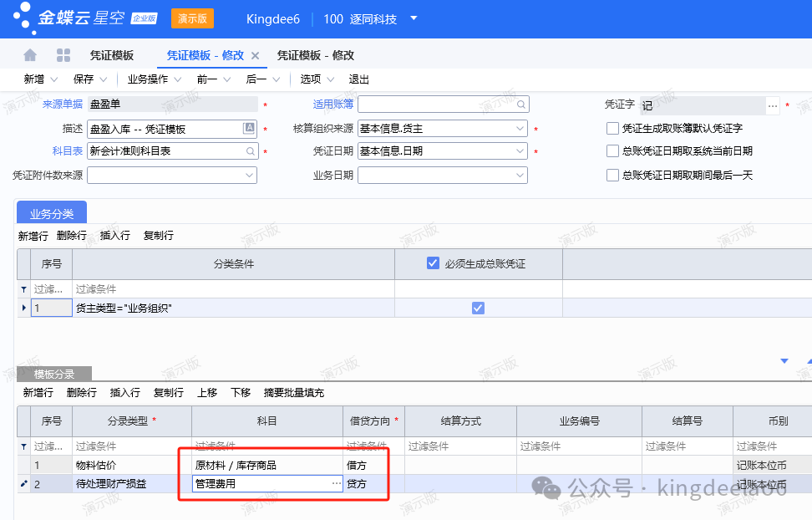Click ellipsis button in 管理费用 cell

(336, 484)
